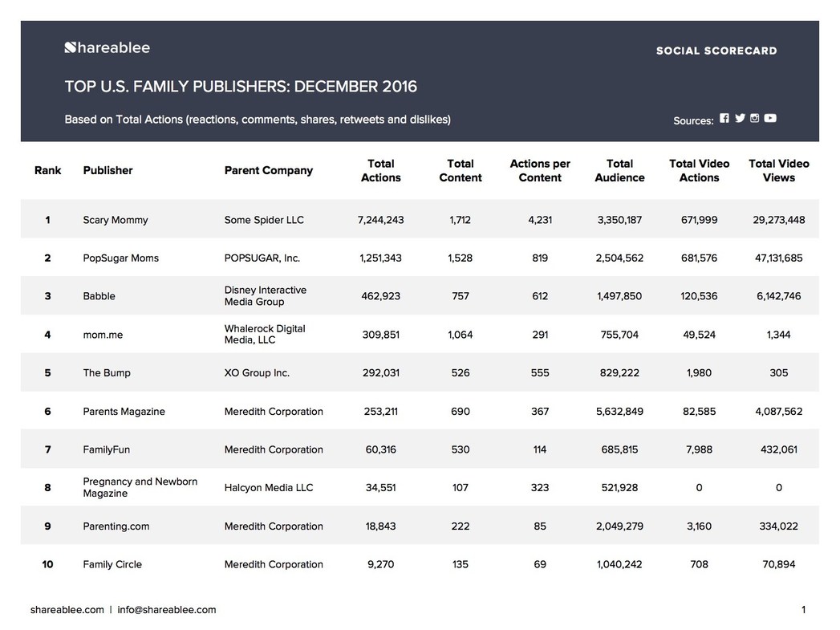Screen dimensions: 840x630
Task: Click the Social Scorecard heading text
Action: [x=716, y=51]
